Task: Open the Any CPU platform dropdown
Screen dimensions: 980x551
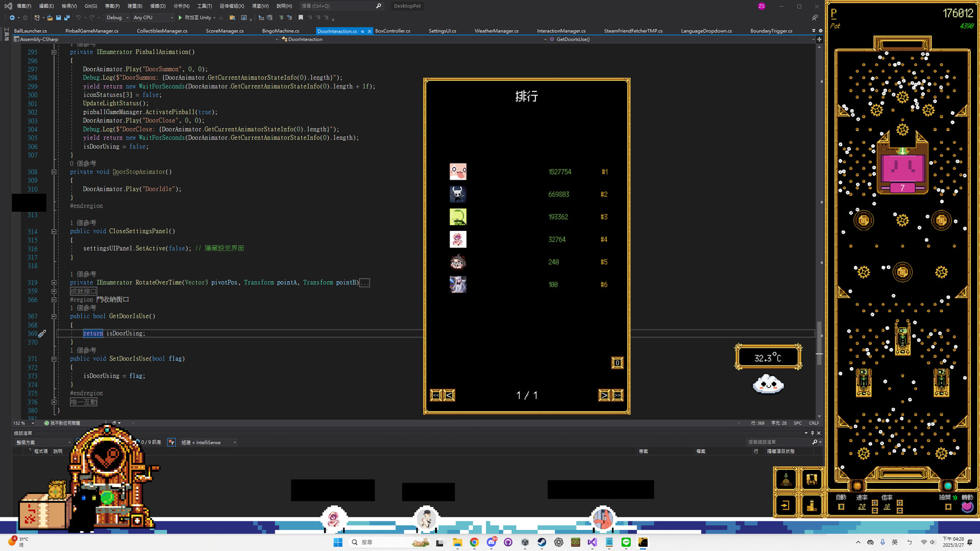Action: [x=153, y=18]
